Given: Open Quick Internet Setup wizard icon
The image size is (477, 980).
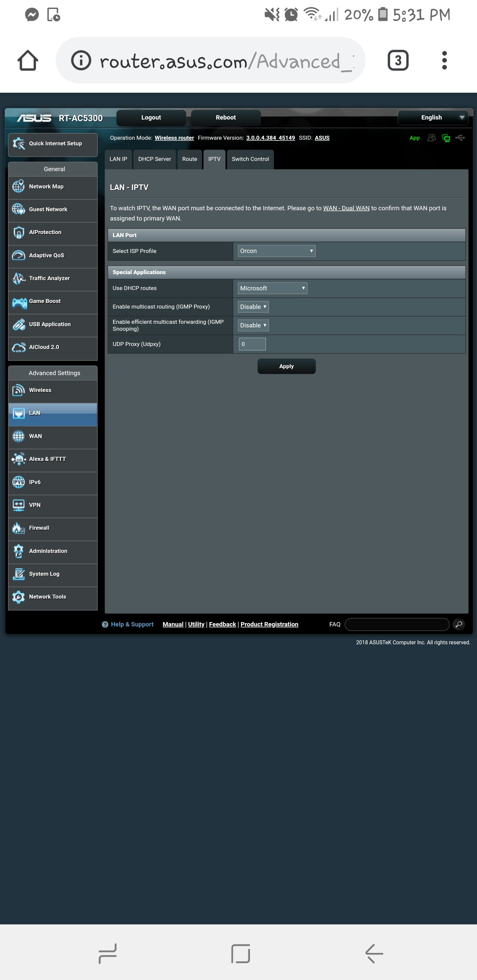Looking at the screenshot, I should pyautogui.click(x=18, y=144).
